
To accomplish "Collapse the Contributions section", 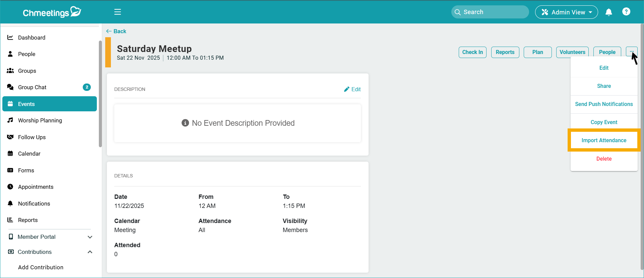I will click(x=90, y=252).
